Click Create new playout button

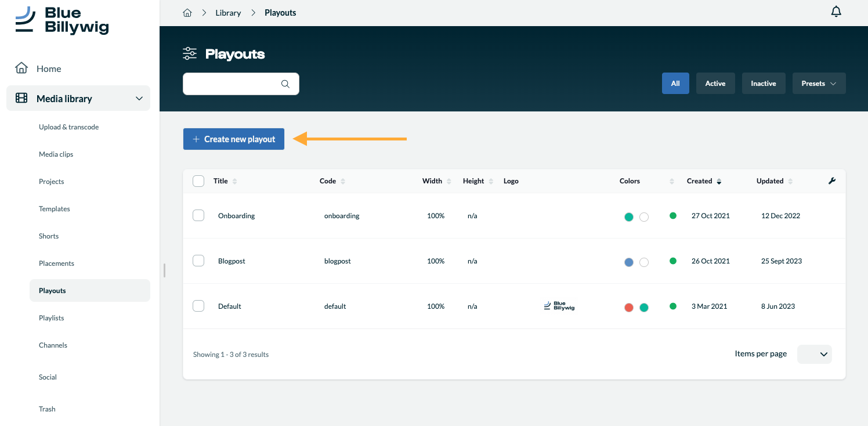(x=234, y=139)
